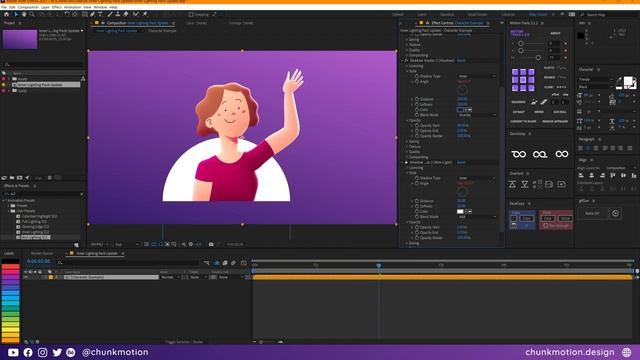Switch to the Render Queue tab
Screen dimensions: 640x360
42,253
